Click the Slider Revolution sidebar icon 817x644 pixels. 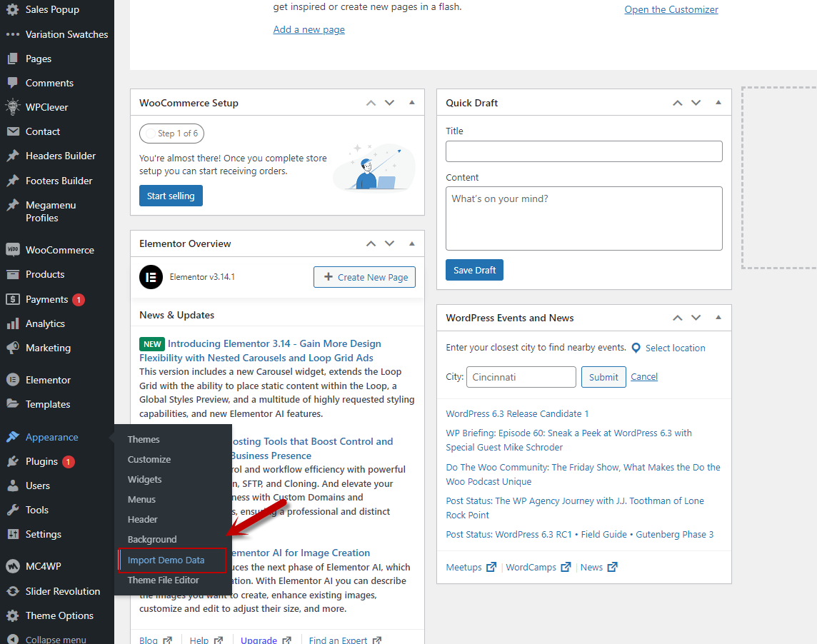[12, 591]
